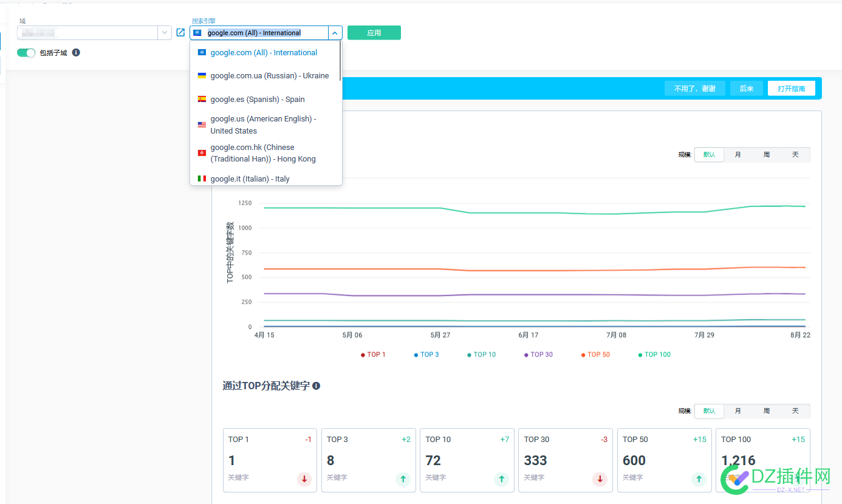Click info icon beside 通过TOP分配关键字
The image size is (842, 504).
(316, 386)
